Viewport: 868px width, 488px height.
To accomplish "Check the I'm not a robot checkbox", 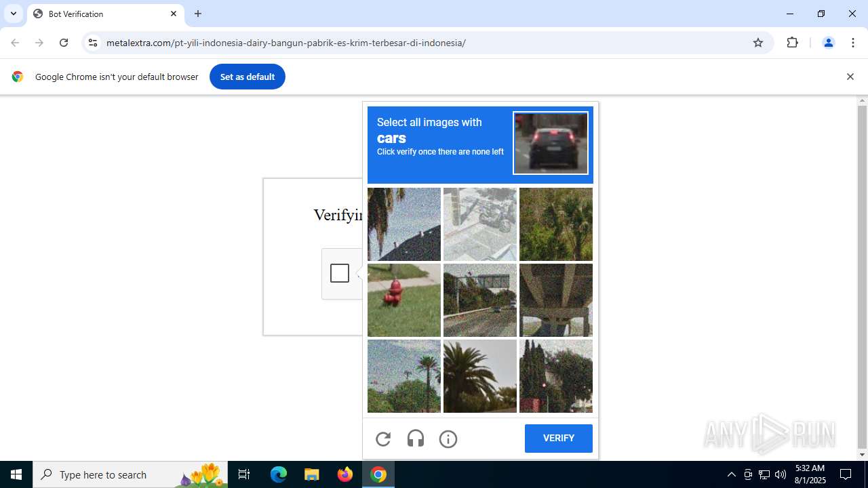I will [x=340, y=273].
